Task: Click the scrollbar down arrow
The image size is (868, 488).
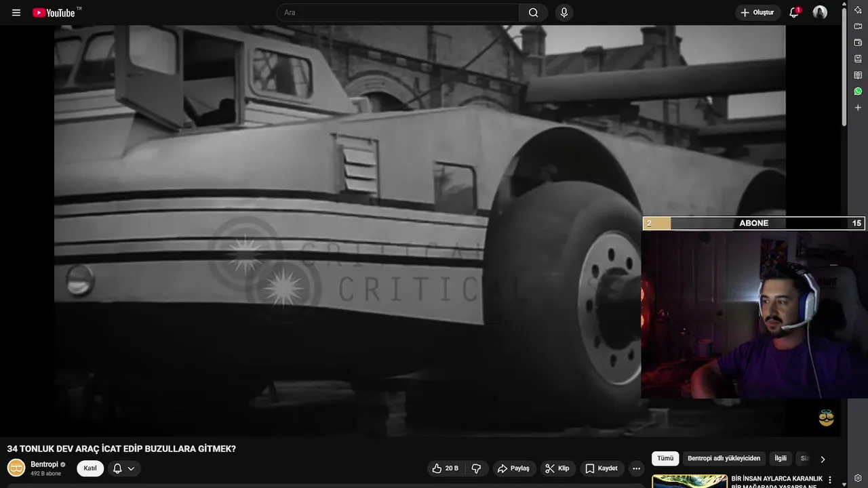Action: coord(844,483)
